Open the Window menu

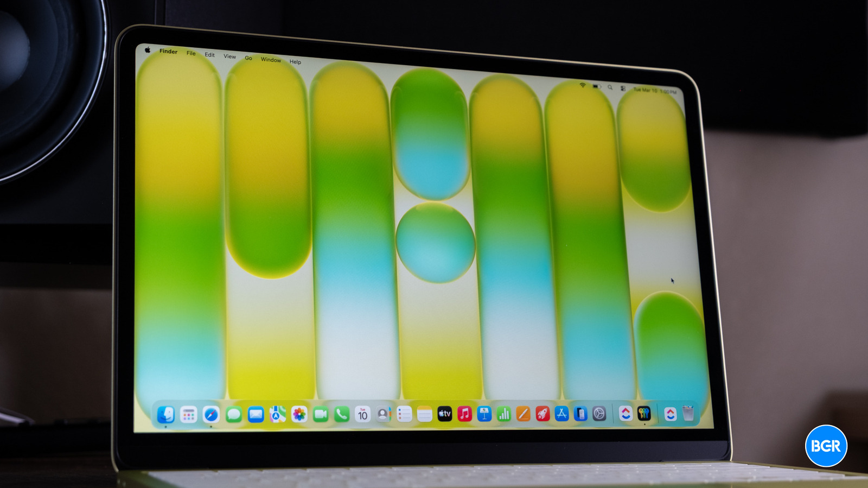[271, 60]
